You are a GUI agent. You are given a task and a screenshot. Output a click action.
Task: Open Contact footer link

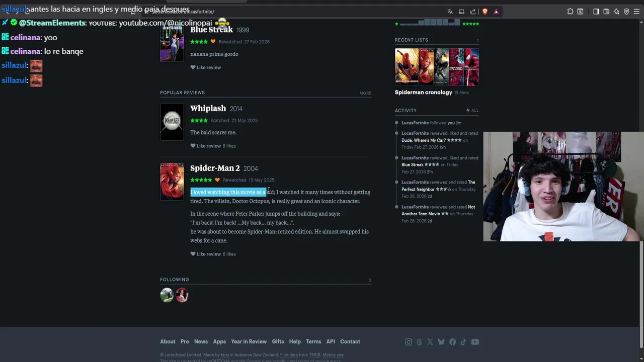coord(350,341)
